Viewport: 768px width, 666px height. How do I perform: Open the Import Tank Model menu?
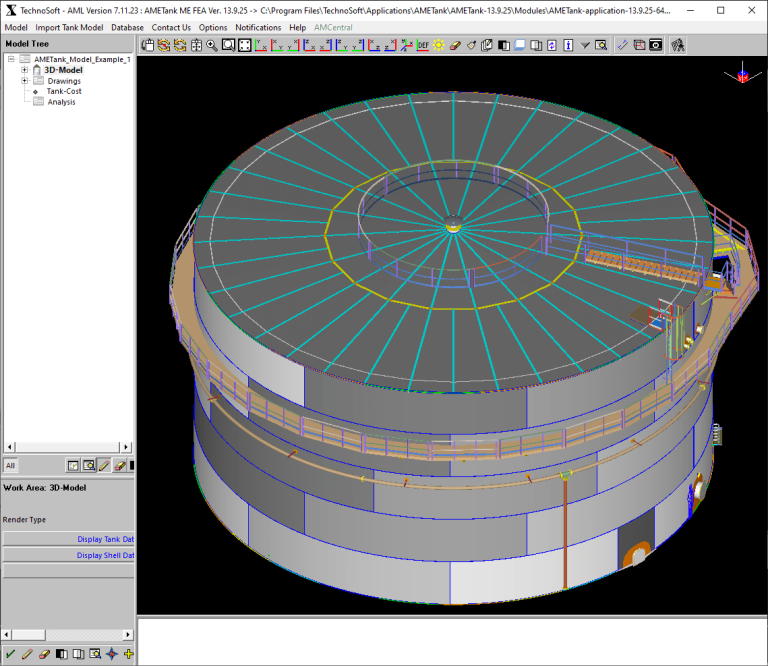click(69, 27)
